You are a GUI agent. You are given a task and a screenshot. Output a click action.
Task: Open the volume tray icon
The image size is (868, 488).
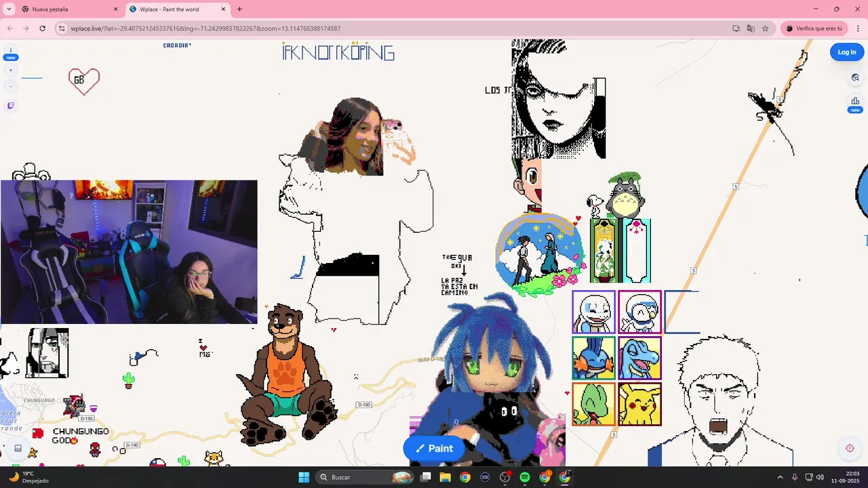point(820,477)
